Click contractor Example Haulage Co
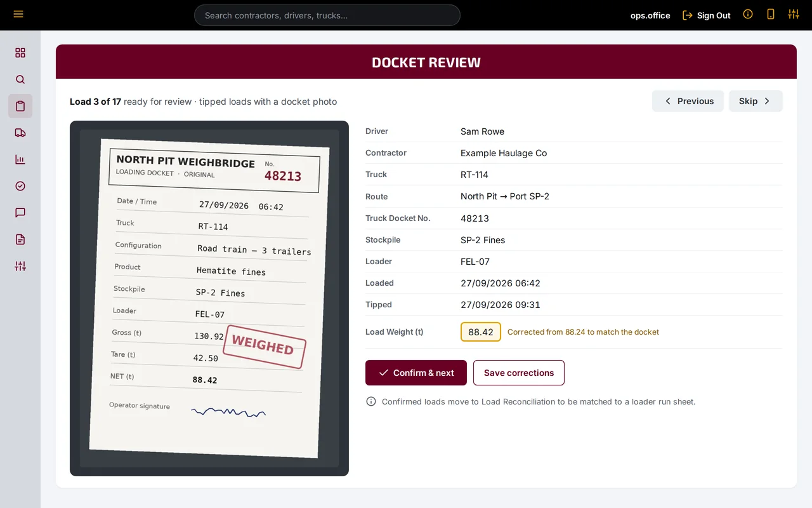812x508 pixels. pos(504,153)
